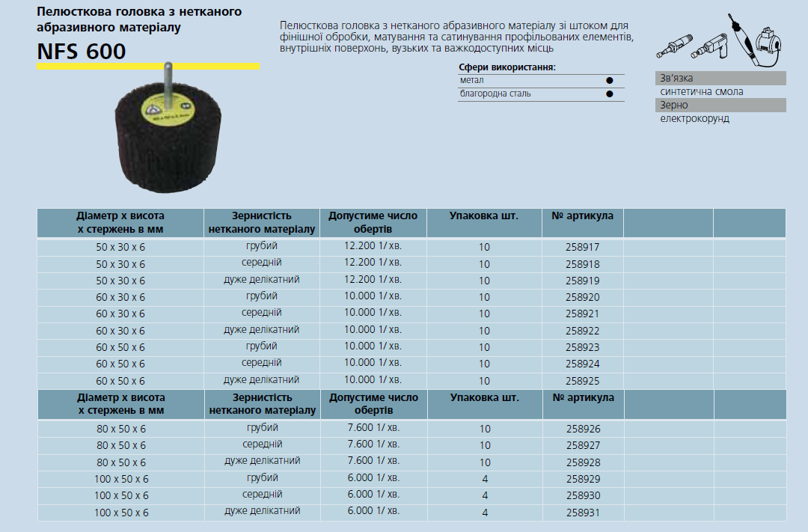Viewport: 808px width, 532px height.
Task: Click the Зв'язка label
Action: (676, 79)
